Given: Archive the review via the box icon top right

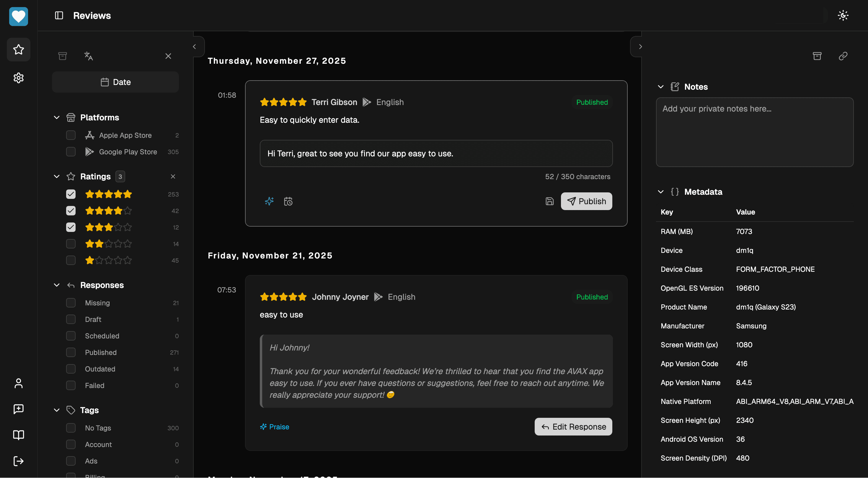Looking at the screenshot, I should click(818, 56).
